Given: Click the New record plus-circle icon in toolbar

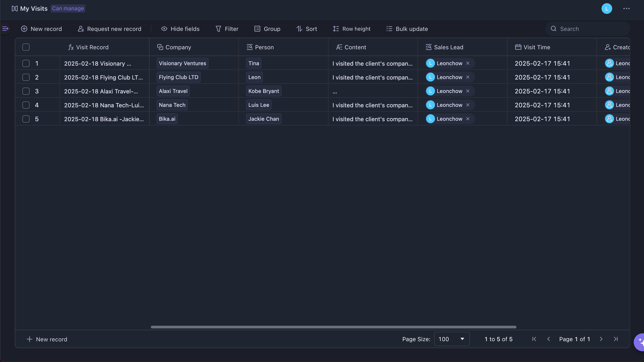Looking at the screenshot, I should 24,29.
